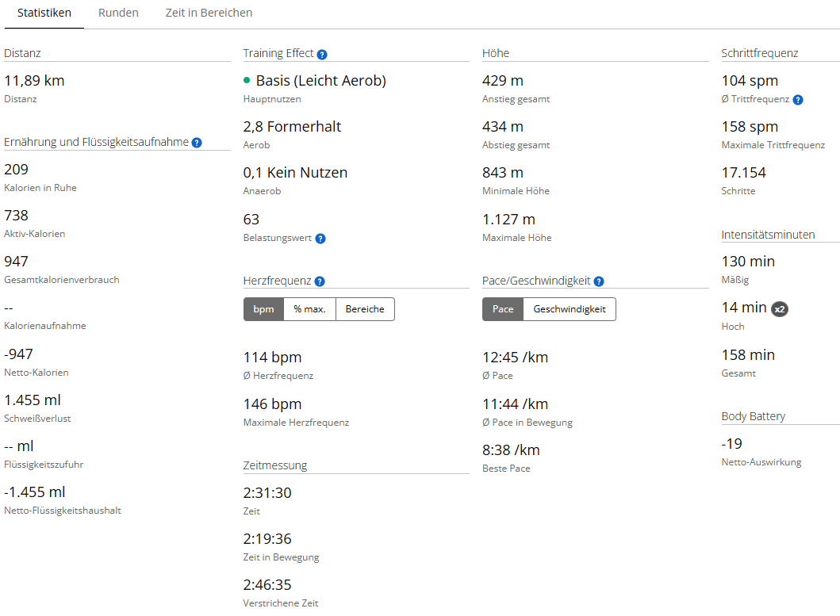This screenshot has height=616, width=840.
Task: Switch to Geschwindigkeit display
Action: pyautogui.click(x=570, y=309)
